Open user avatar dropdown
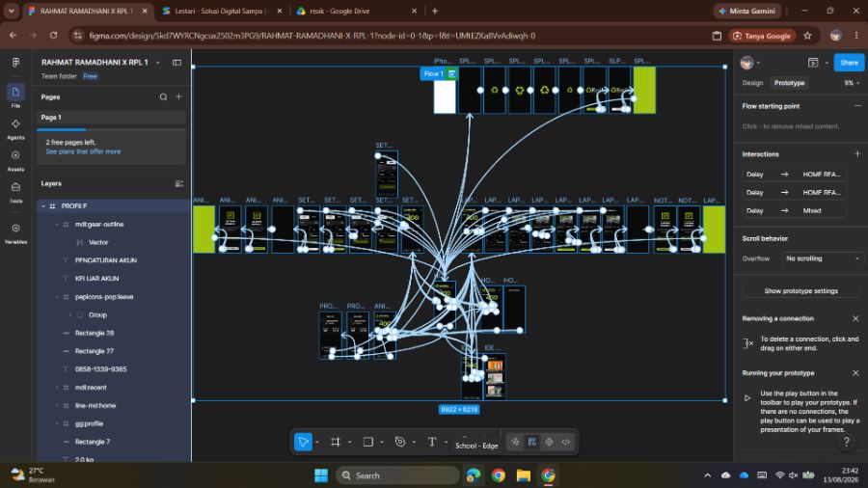The height and width of the screenshot is (488, 868). [x=750, y=63]
